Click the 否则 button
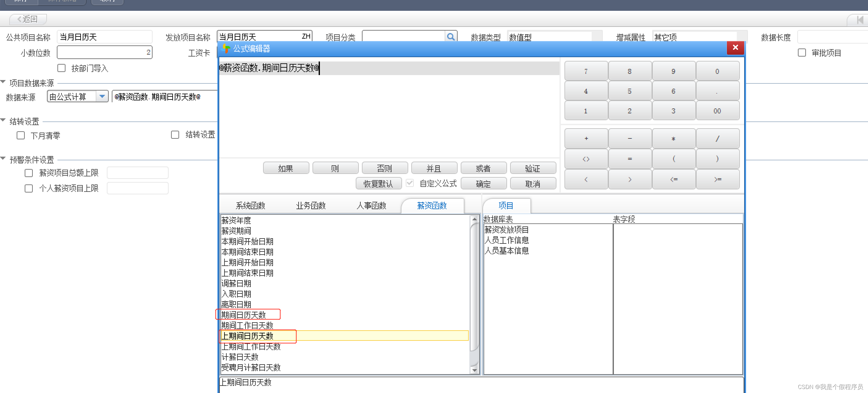This screenshot has width=868, height=393. pyautogui.click(x=384, y=168)
